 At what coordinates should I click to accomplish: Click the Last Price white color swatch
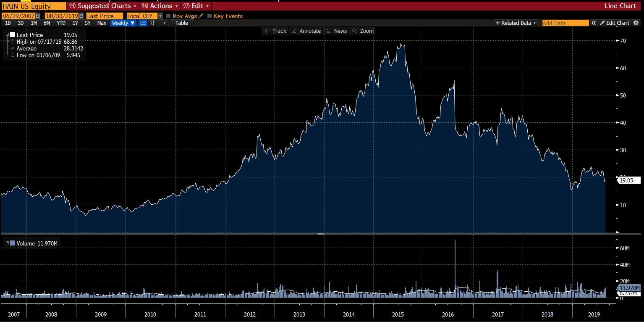tap(13, 35)
